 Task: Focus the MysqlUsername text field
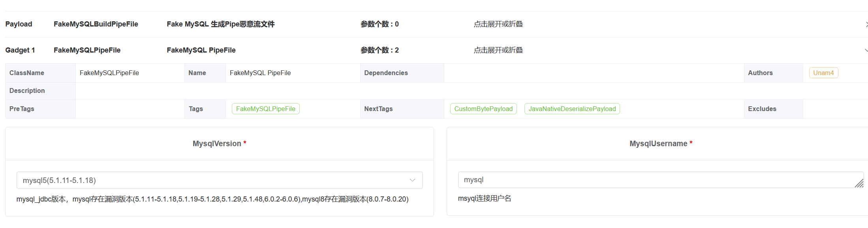(656, 180)
